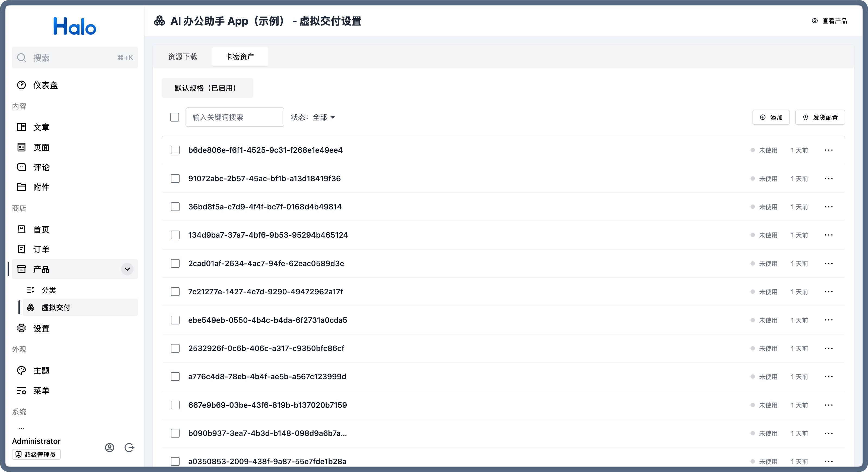Open the 评论 comments sidebar item
This screenshot has width=868, height=472.
pyautogui.click(x=41, y=167)
